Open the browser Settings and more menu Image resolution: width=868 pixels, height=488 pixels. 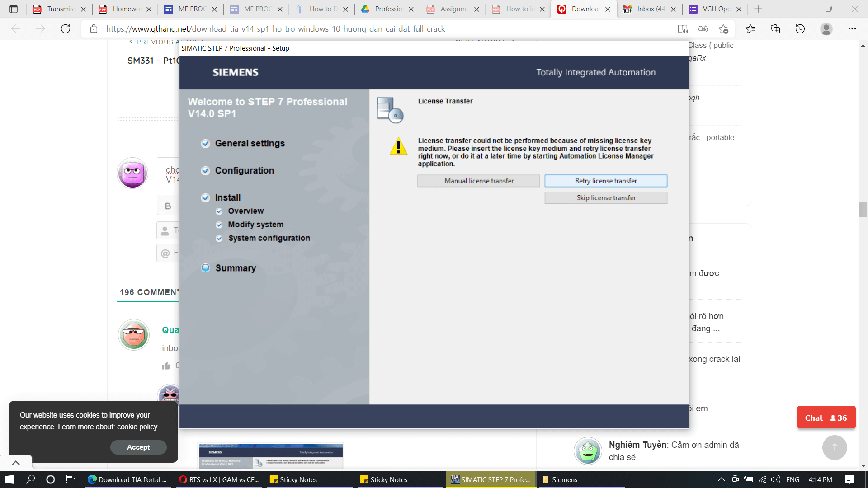point(852,29)
